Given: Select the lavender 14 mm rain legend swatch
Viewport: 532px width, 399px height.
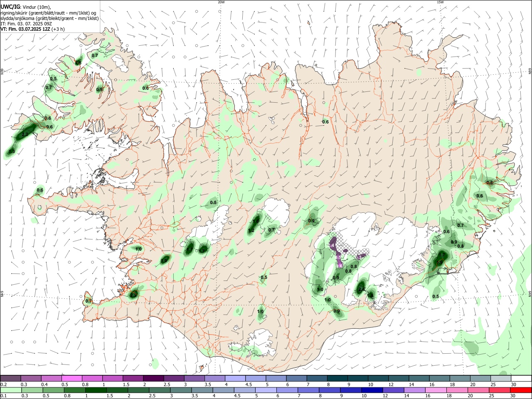Looking at the screenshot, I should 414,390.
